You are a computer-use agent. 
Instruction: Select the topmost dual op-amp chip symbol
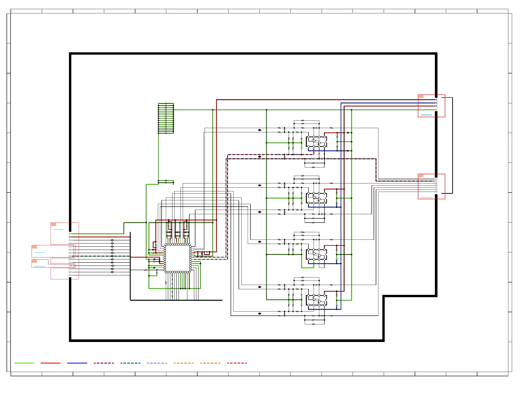point(316,142)
